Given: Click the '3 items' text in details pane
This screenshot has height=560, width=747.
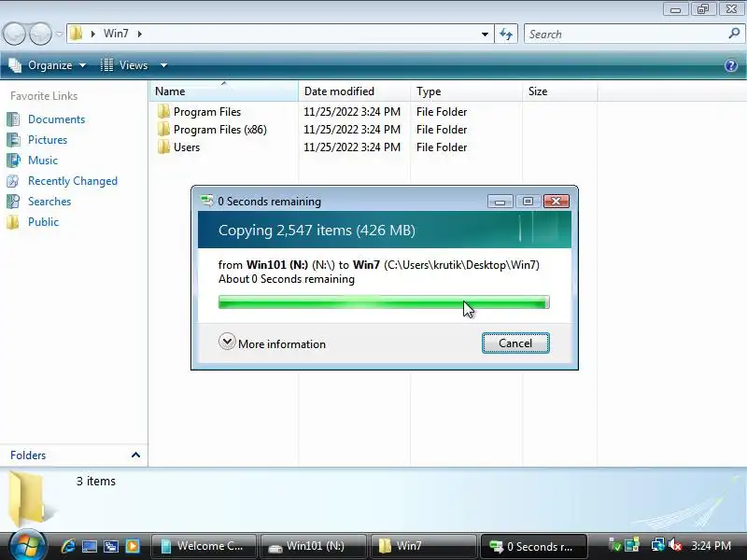Looking at the screenshot, I should tap(96, 482).
